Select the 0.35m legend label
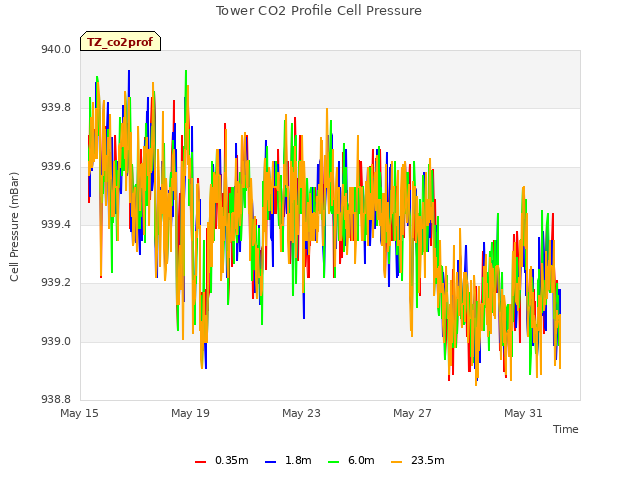640x480 pixels. [x=232, y=460]
